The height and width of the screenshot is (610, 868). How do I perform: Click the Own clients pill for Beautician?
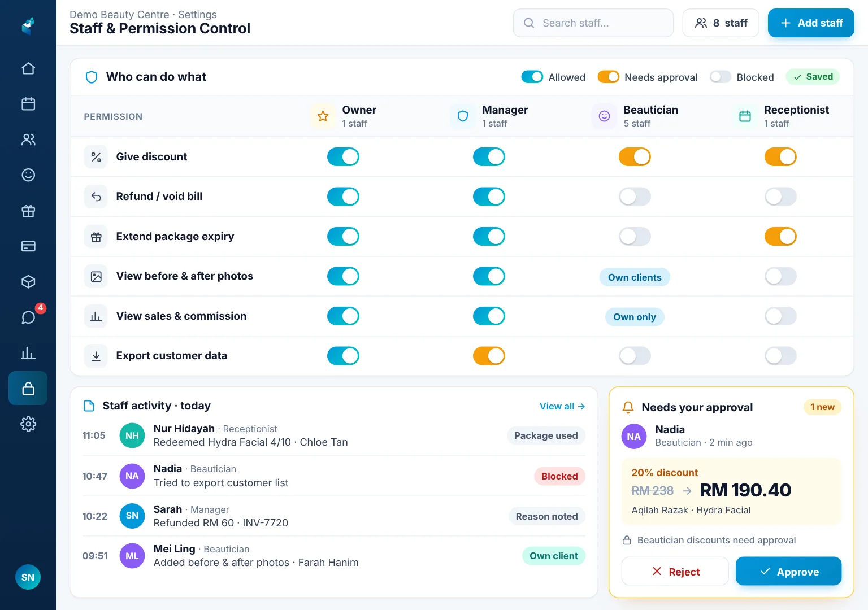(x=635, y=277)
